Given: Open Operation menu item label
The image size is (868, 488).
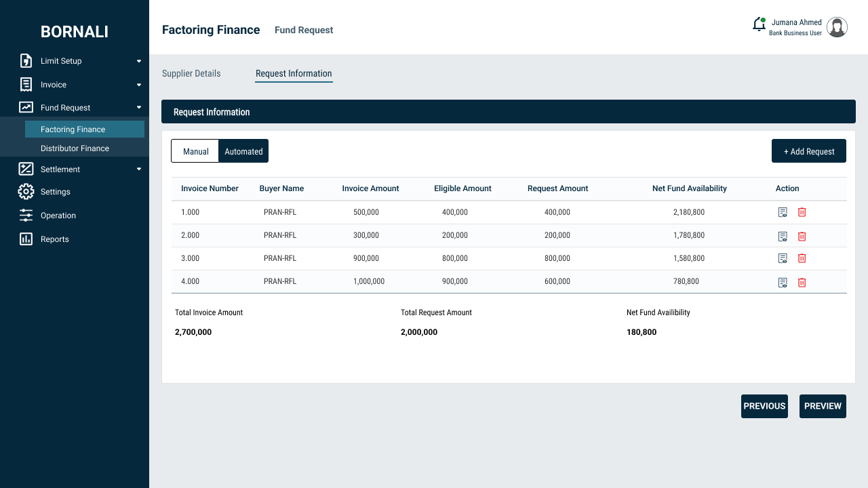Looking at the screenshot, I should (x=58, y=216).
